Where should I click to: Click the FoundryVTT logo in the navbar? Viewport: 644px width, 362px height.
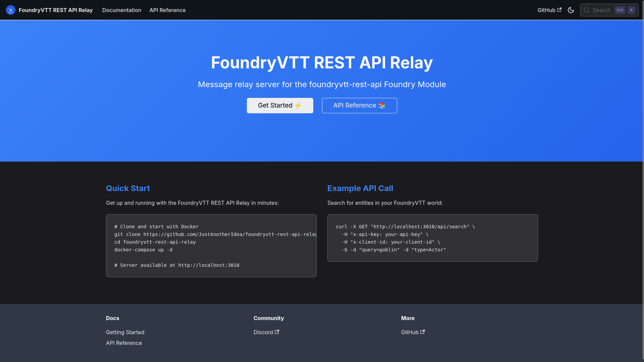click(x=10, y=10)
